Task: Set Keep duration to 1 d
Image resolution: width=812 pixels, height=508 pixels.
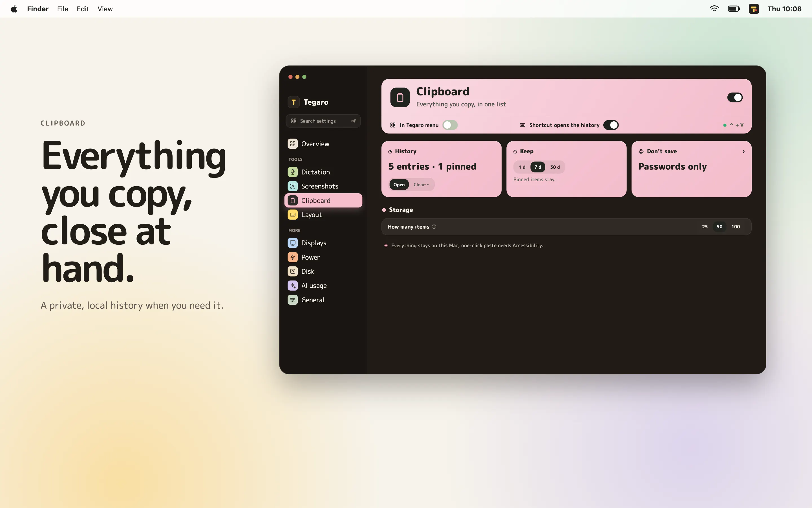Action: (522, 167)
